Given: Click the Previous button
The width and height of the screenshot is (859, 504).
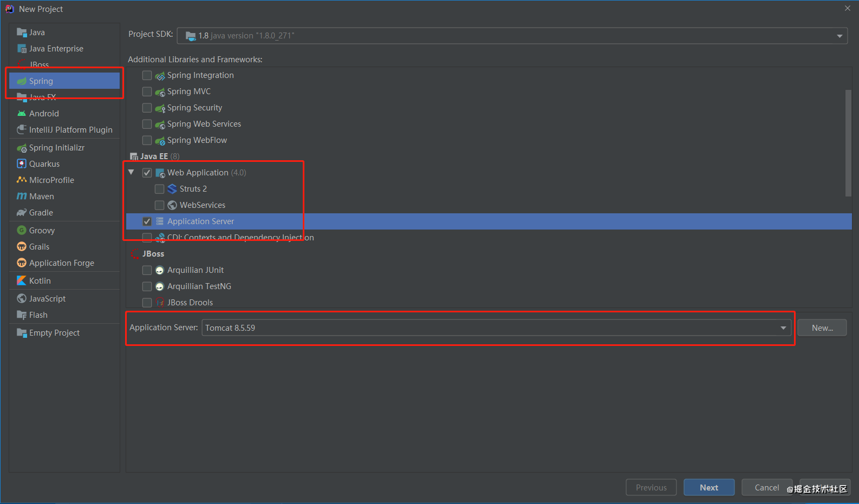Looking at the screenshot, I should point(651,487).
